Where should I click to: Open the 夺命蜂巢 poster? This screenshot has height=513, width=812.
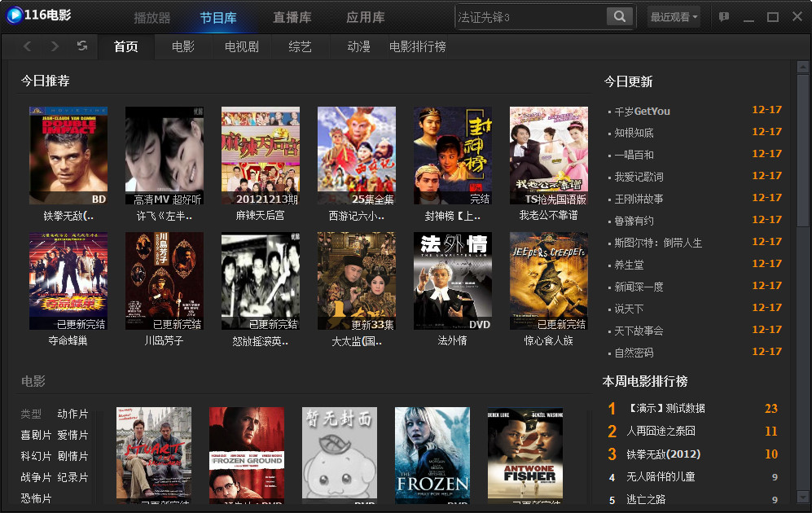pyautogui.click(x=68, y=281)
